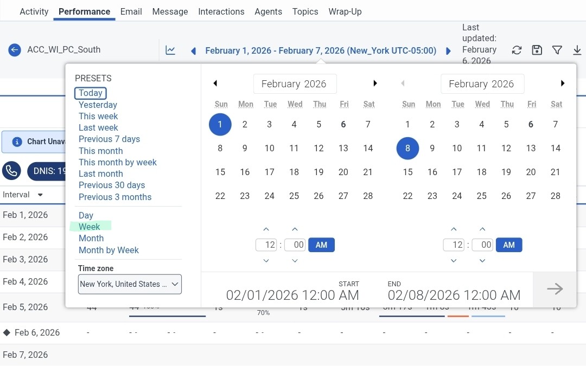Sort by the Interval column arrow

40,195
